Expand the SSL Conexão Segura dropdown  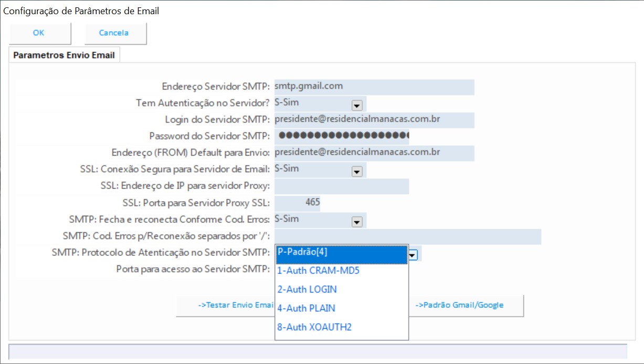pyautogui.click(x=357, y=171)
